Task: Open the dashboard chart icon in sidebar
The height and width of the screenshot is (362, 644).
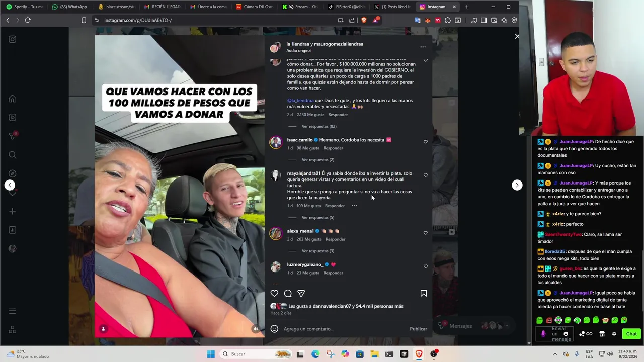Action: click(12, 230)
